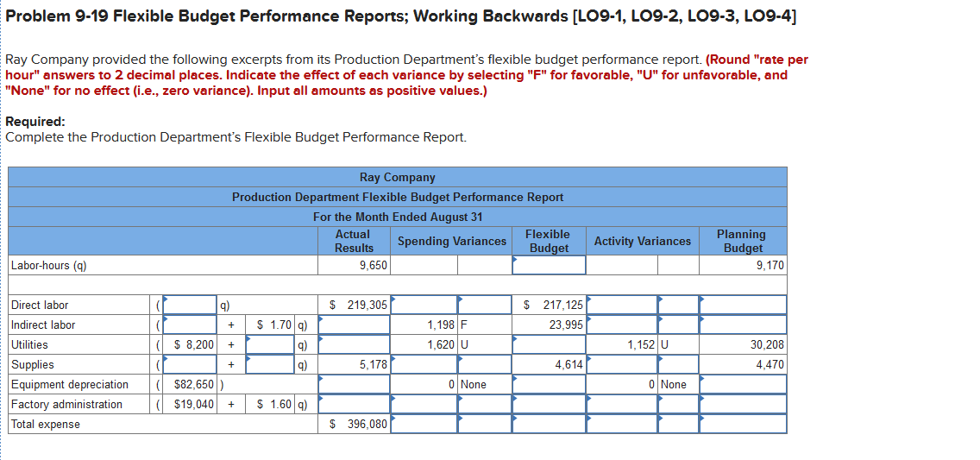The height and width of the screenshot is (460, 980).
Task: Click Supplies planning budget value 4,470
Action: tap(770, 364)
